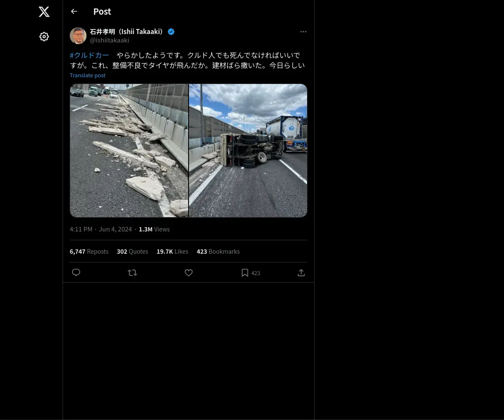The image size is (504, 420).
Task: Click the 4:11 PM Jun 4, 2024 timestamp
Action: (101, 229)
